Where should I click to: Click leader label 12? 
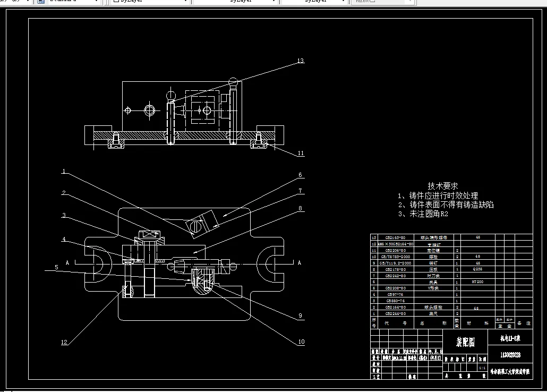click(64, 342)
